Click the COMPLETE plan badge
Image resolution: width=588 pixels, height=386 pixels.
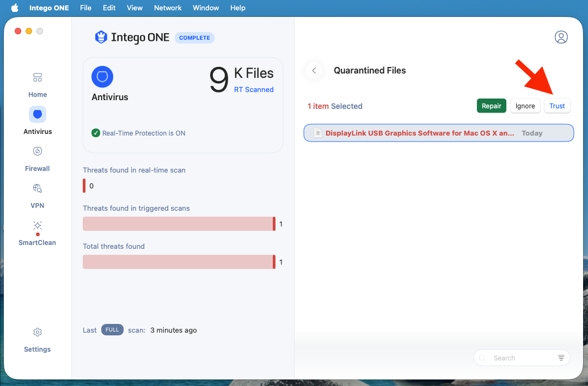coord(194,38)
